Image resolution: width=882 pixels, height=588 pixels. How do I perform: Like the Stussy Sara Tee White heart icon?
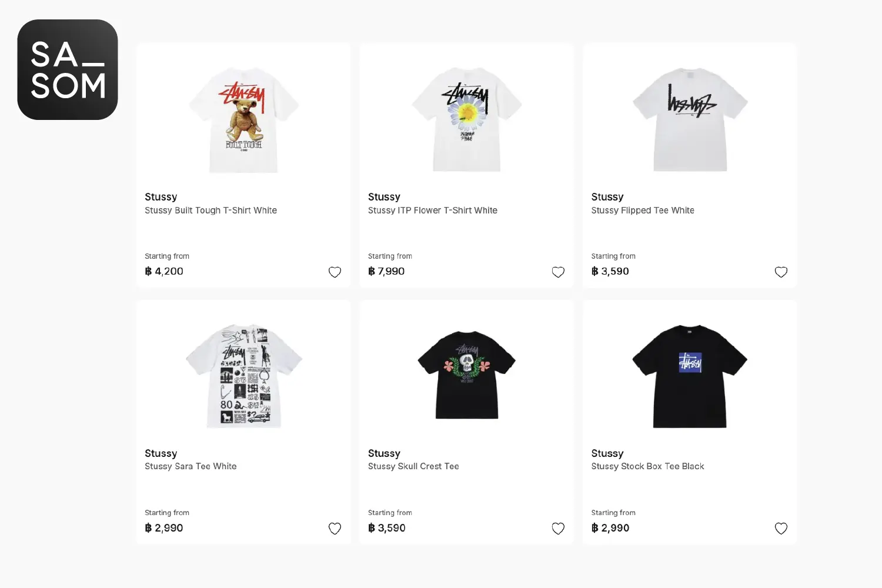coord(335,528)
